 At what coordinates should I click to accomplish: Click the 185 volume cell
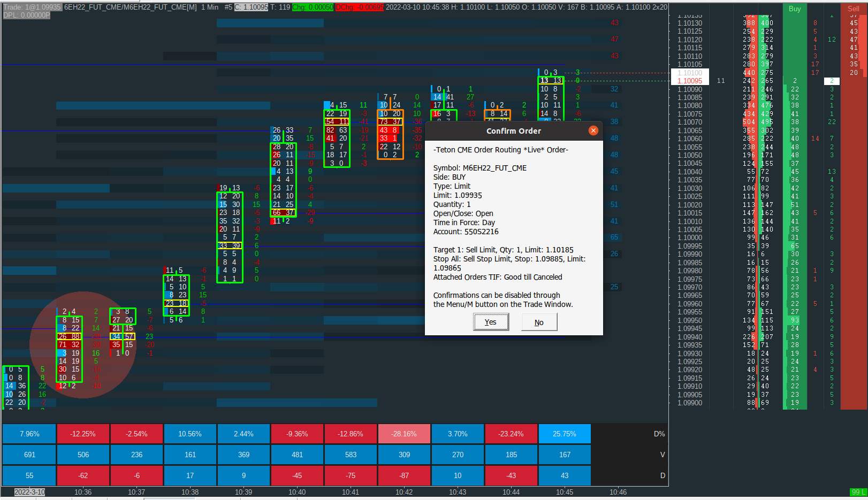click(x=511, y=455)
